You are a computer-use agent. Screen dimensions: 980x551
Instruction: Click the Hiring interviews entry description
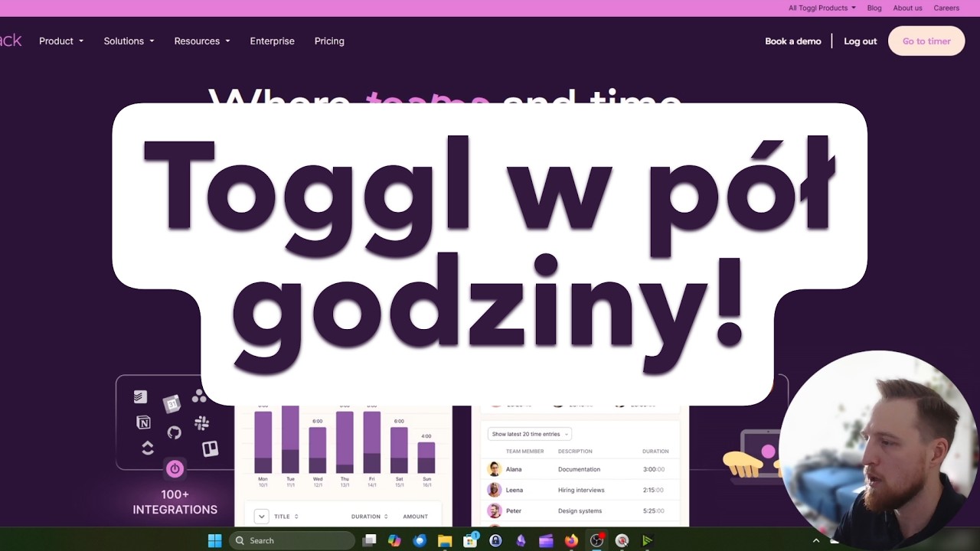tap(581, 490)
